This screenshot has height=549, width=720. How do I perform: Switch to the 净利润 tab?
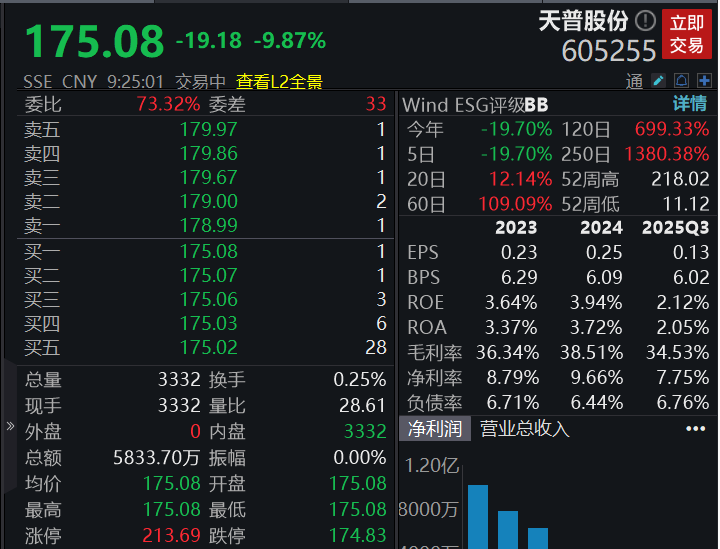(x=433, y=429)
